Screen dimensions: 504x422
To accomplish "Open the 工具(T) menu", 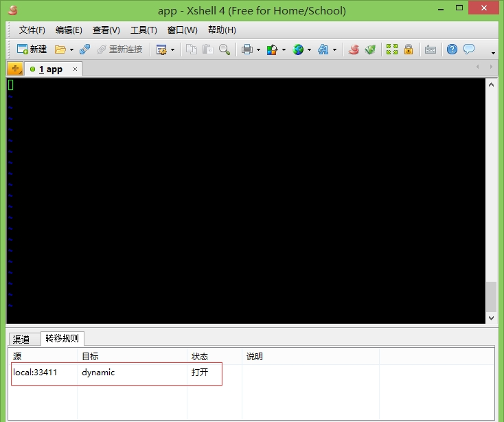I will click(x=144, y=30).
